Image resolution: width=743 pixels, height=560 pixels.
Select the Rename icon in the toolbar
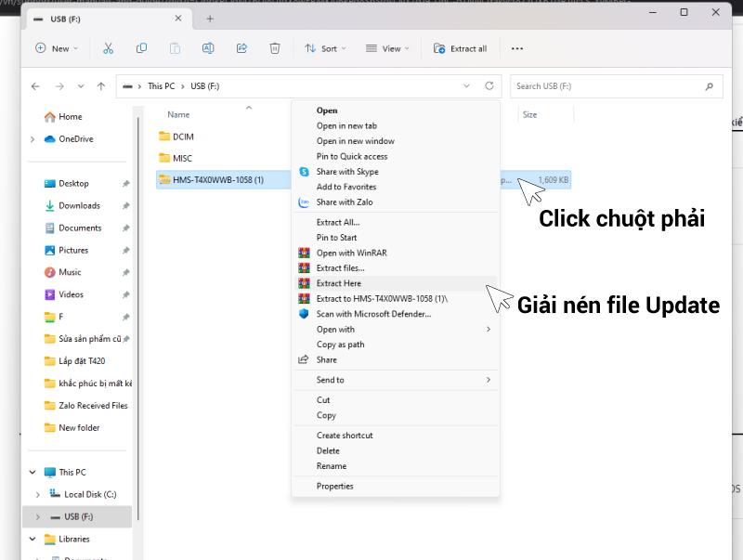coord(208,48)
